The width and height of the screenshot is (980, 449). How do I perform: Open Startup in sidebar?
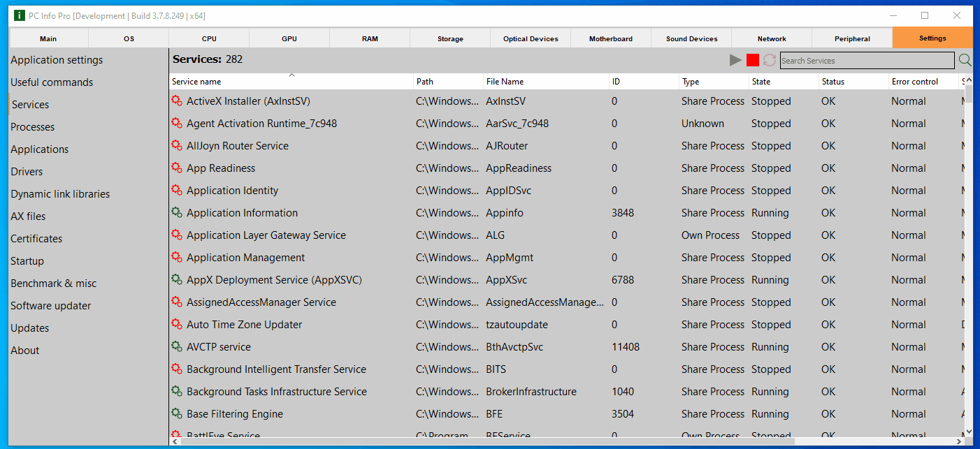click(27, 261)
